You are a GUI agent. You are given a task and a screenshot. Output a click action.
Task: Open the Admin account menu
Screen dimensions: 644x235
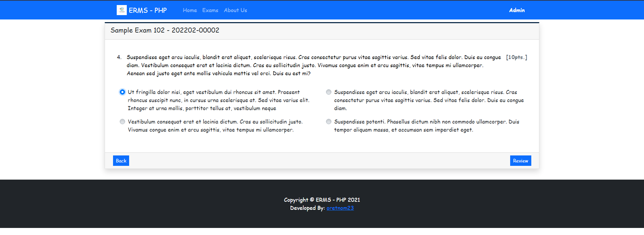point(517,10)
